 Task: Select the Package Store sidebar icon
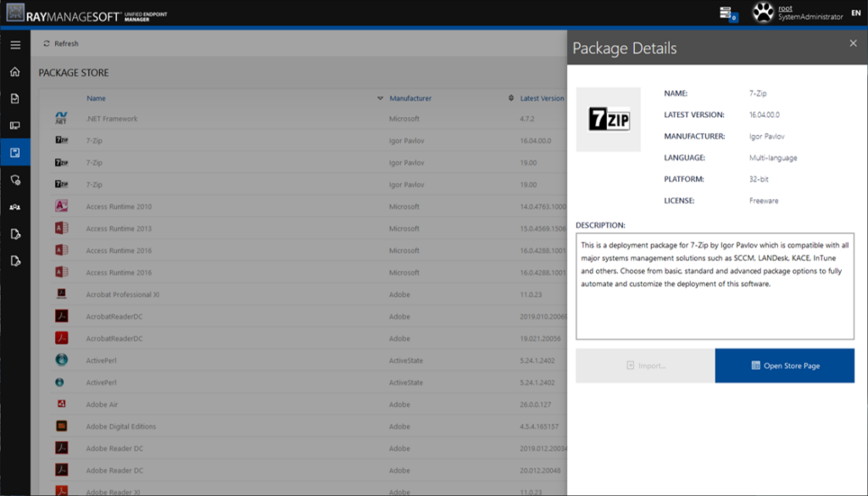pos(15,153)
